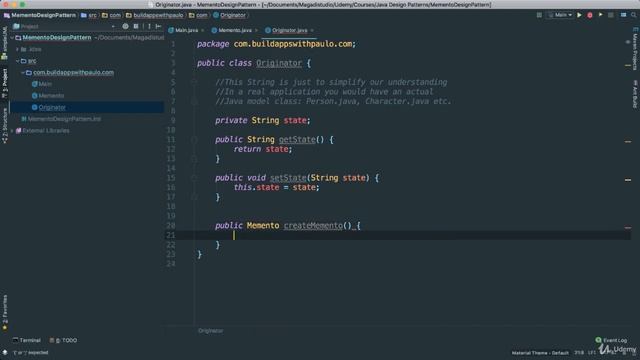
Task: Expand the .idea folder node
Action: 18,49
